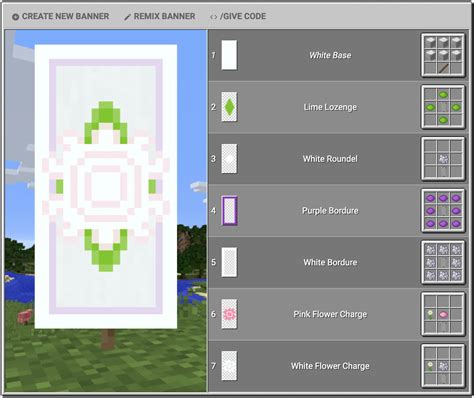Open the Lime Lozenge crafting recipe grid
Image resolution: width=474 pixels, height=398 pixels.
click(x=443, y=107)
